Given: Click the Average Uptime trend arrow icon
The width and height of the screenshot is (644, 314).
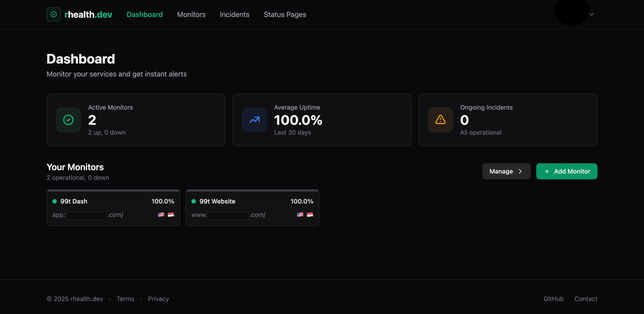Looking at the screenshot, I should tap(254, 120).
